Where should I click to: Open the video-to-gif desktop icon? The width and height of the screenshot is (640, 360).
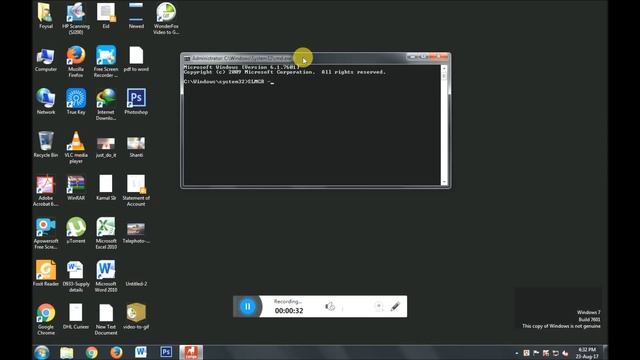pyautogui.click(x=136, y=316)
